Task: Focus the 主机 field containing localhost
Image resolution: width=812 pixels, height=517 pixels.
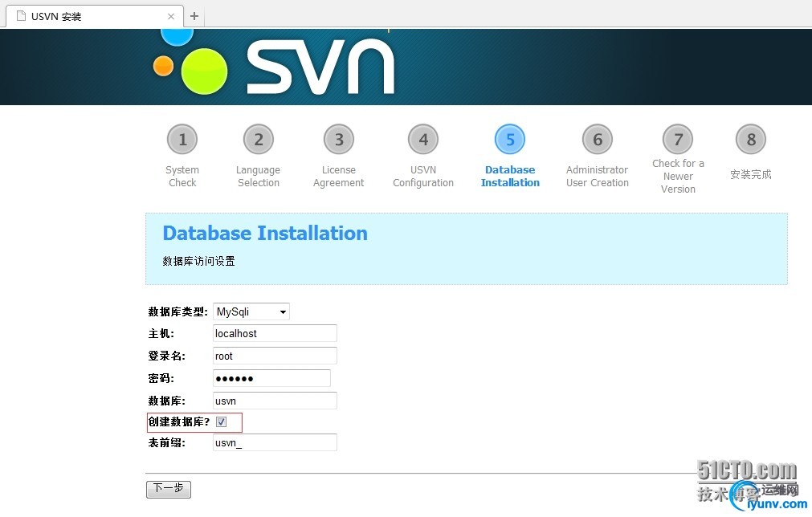Action: click(x=275, y=333)
